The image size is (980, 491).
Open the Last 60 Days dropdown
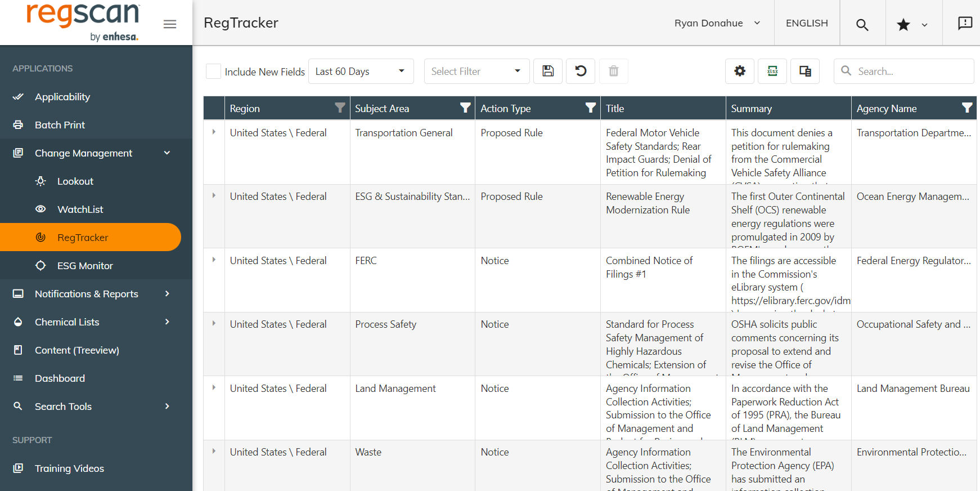(361, 72)
